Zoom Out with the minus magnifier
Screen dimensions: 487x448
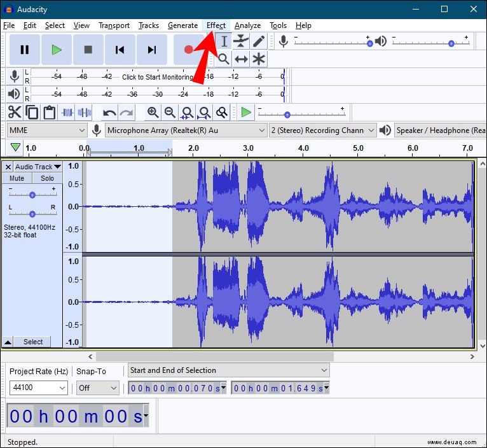pyautogui.click(x=170, y=112)
